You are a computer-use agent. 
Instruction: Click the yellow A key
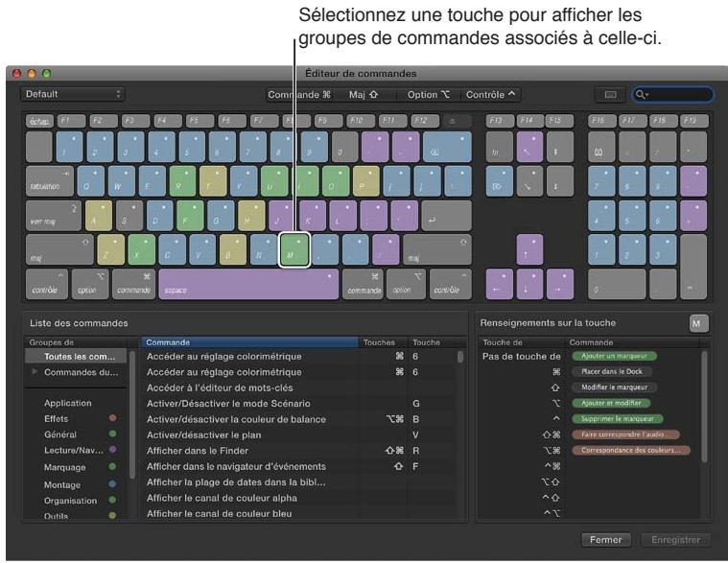tap(99, 216)
